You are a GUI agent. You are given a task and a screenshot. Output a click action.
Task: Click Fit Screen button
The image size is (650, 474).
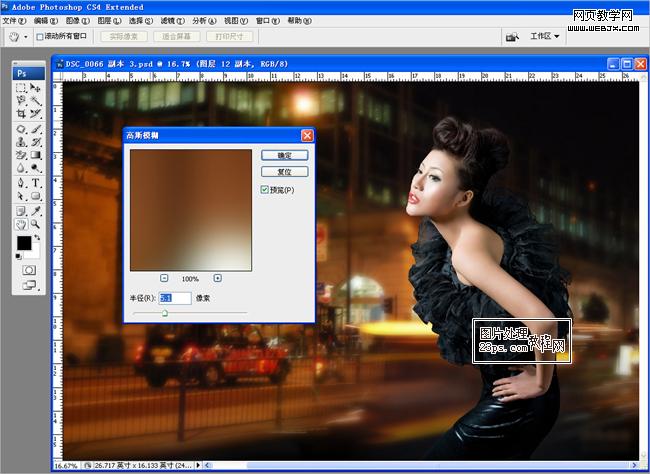(177, 36)
